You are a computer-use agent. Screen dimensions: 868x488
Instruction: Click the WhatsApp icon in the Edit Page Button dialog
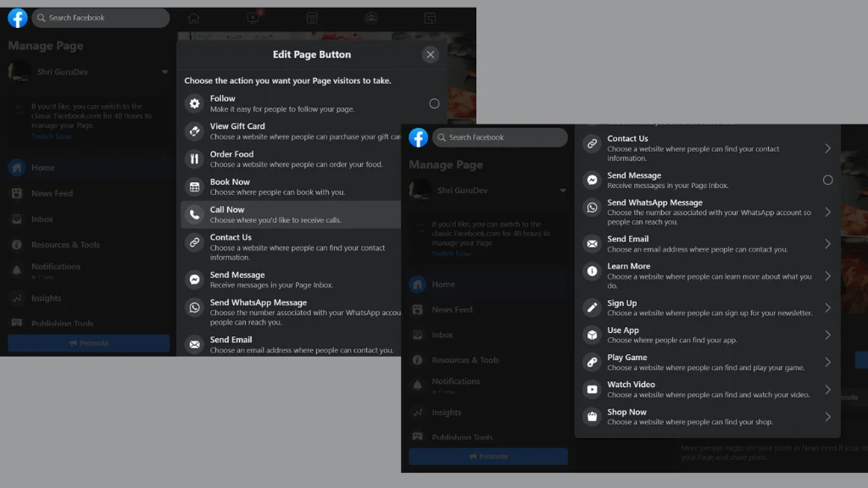pos(194,307)
